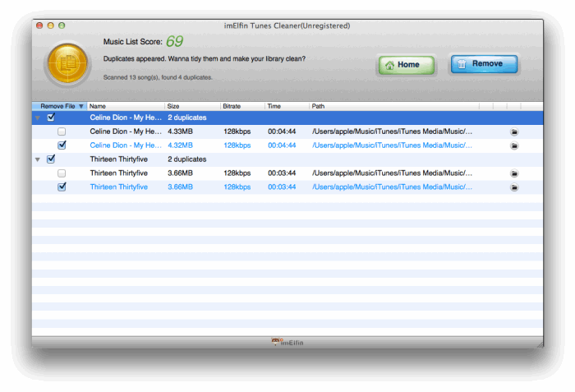Click 00:03:44 time in blue Thirteen Thirtyfive row
Image resolution: width=575 pixels, height=392 pixels.
point(282,187)
